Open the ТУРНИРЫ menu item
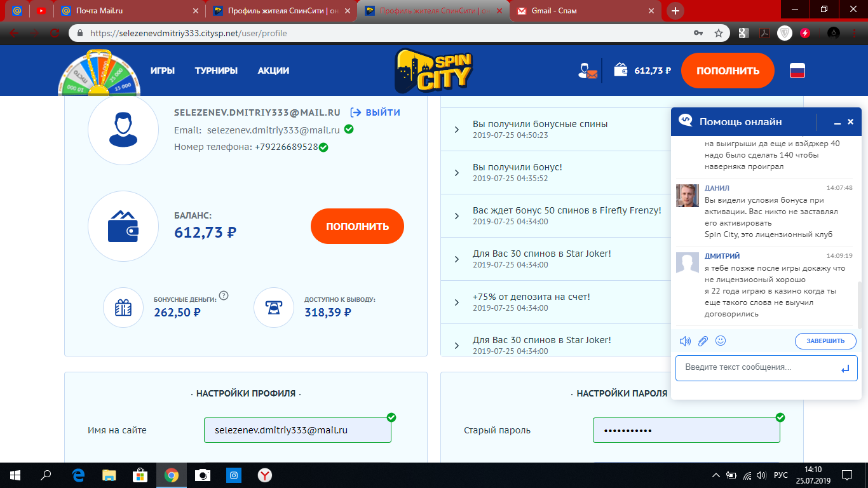Viewport: 868px width, 488px height. tap(216, 71)
